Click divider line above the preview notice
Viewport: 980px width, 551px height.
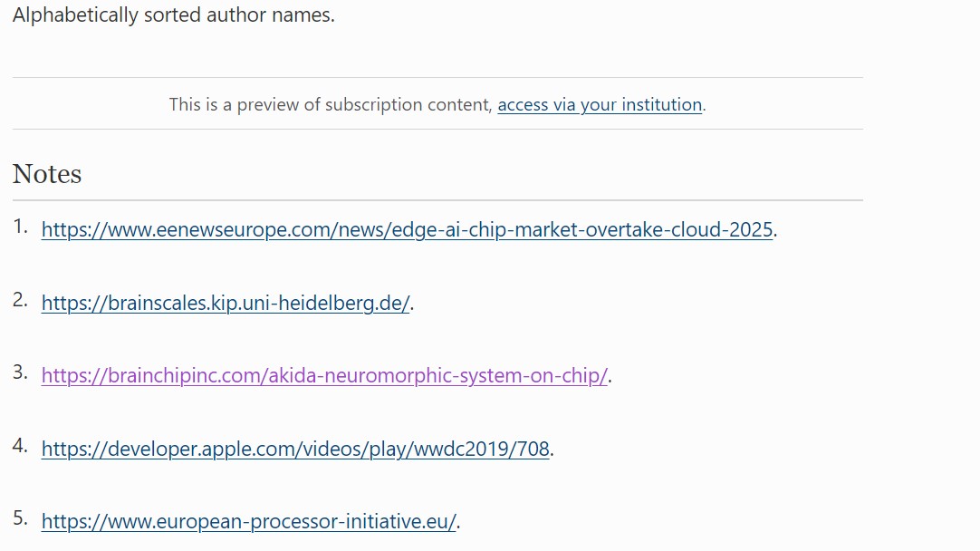tap(437, 78)
